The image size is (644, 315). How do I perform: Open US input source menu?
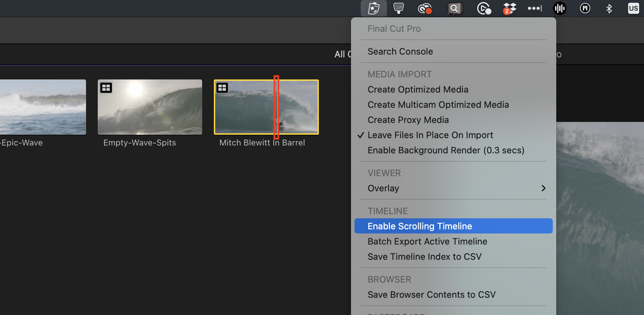(x=633, y=8)
